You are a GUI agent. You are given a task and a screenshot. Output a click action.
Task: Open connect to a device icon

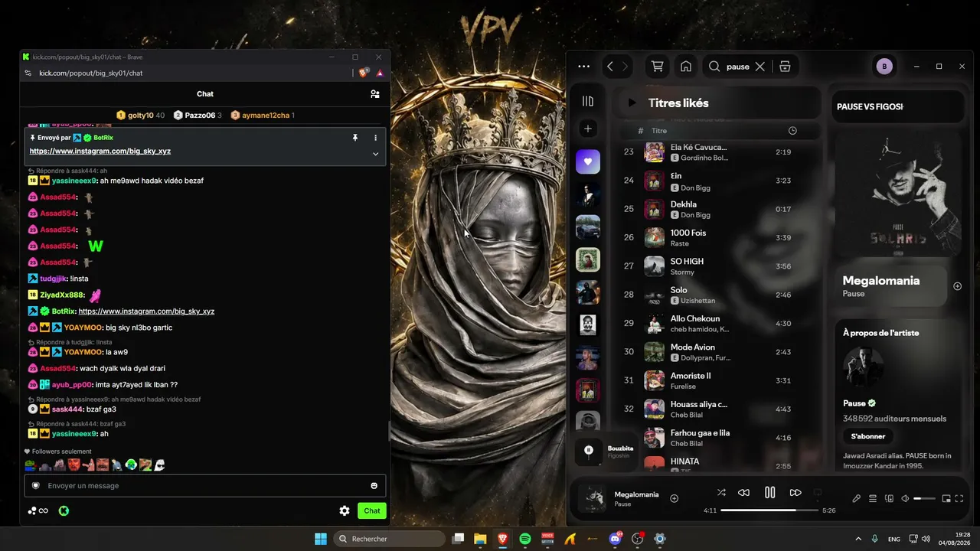(x=889, y=498)
